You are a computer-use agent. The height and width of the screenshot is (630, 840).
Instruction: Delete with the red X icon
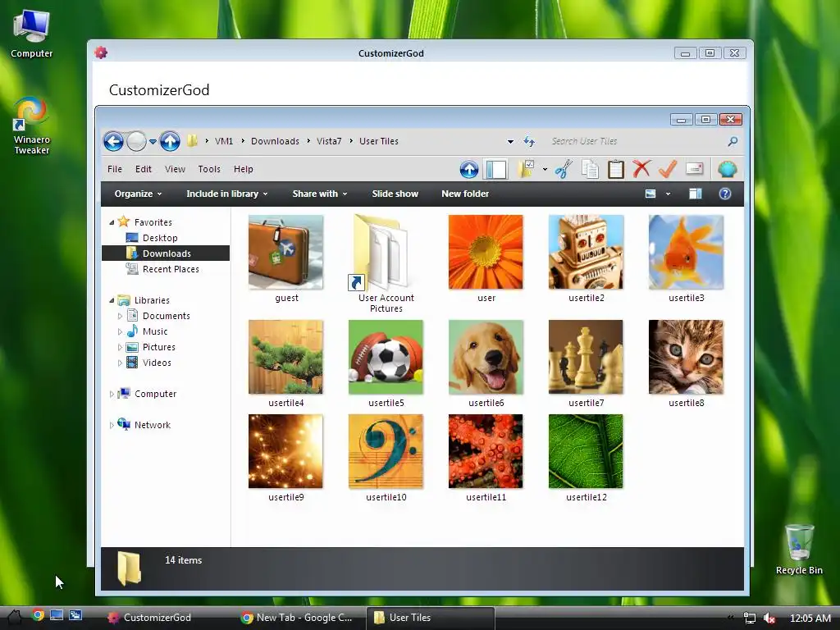[x=641, y=169]
